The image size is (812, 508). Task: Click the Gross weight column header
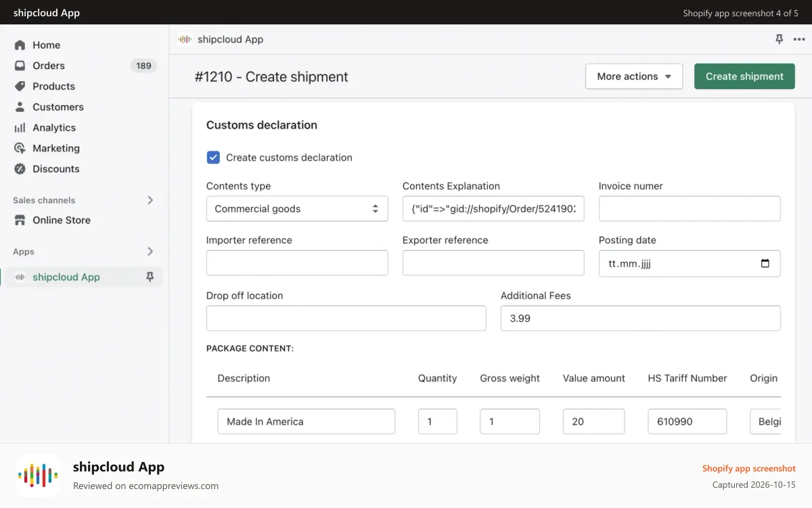[x=510, y=378]
